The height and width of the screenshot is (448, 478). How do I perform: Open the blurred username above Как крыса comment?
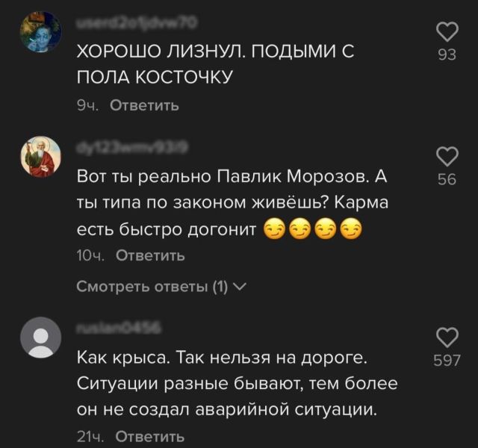click(119, 328)
